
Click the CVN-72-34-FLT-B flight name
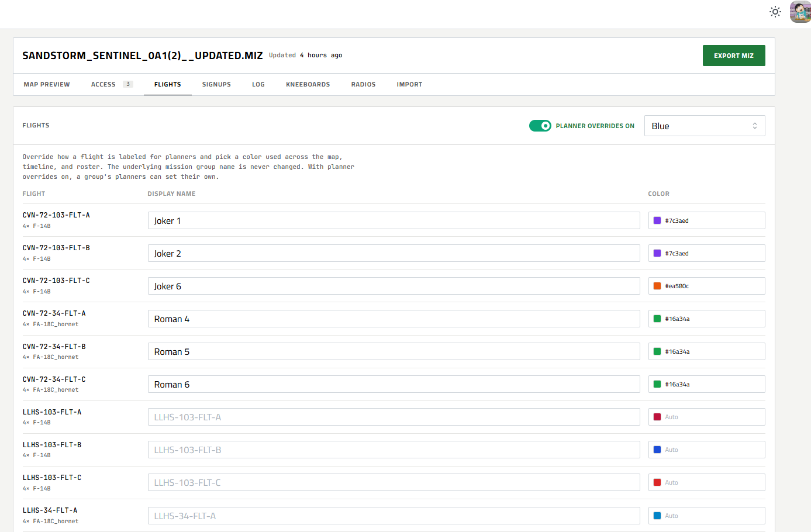(54, 347)
